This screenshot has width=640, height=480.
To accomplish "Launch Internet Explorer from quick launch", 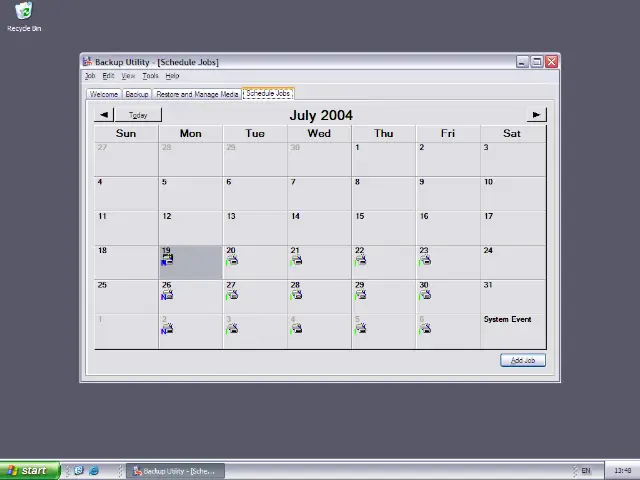I will pyautogui.click(x=94, y=471).
